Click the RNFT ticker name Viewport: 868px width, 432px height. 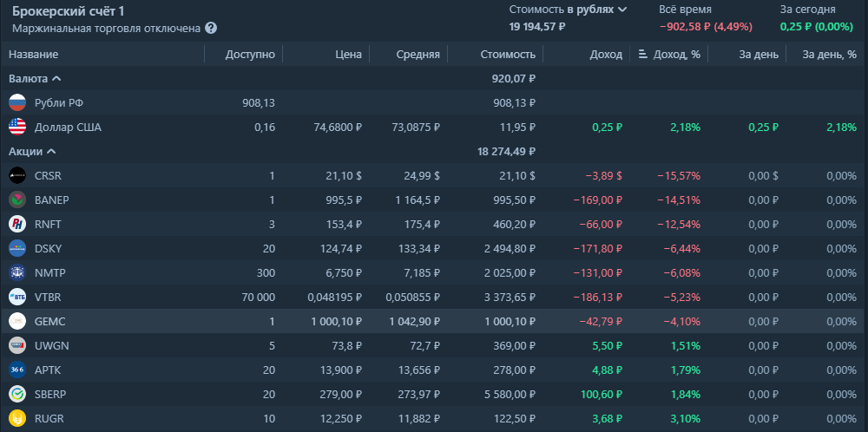point(48,224)
